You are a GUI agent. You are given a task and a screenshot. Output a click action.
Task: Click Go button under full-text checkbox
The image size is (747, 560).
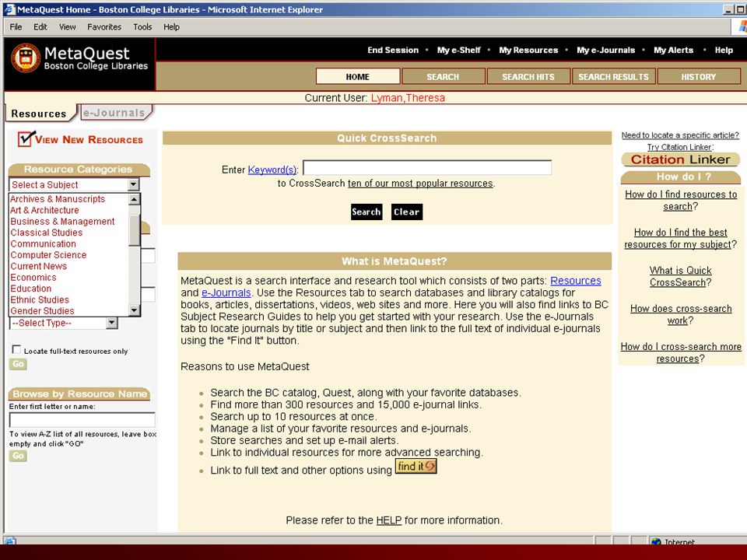pyautogui.click(x=18, y=364)
